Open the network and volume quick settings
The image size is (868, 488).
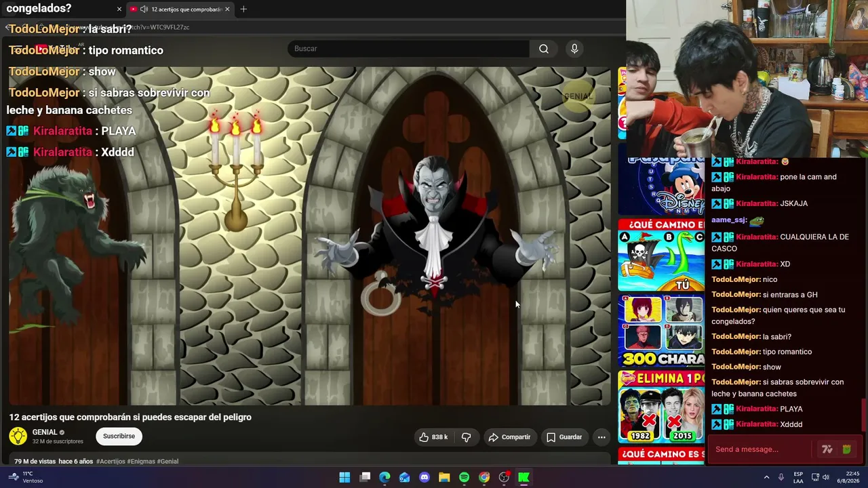coord(821,477)
